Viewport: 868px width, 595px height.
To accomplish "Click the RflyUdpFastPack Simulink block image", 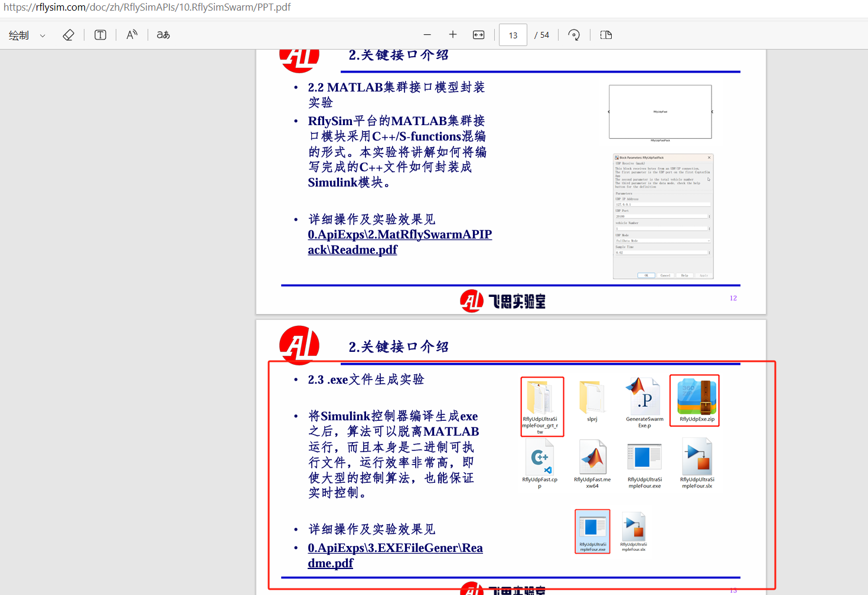I will (x=660, y=112).
